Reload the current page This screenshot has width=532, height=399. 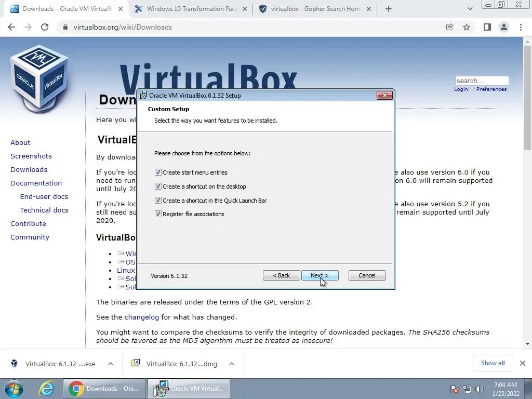[x=45, y=27]
